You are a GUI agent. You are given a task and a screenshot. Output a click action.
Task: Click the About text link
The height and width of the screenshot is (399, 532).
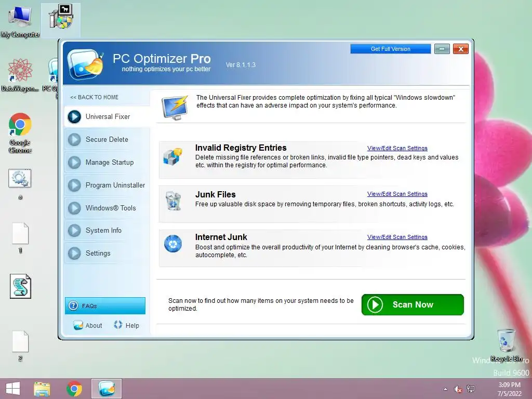[94, 325]
